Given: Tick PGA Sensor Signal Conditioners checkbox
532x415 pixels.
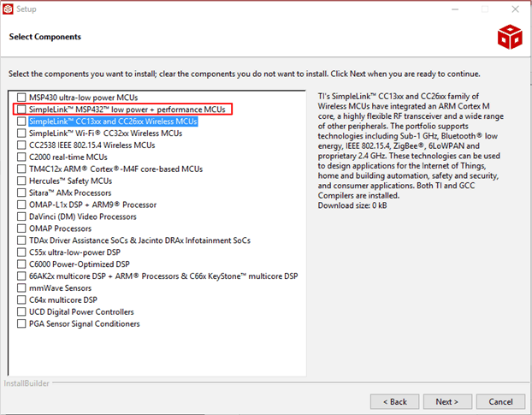Looking at the screenshot, I should click(21, 323).
